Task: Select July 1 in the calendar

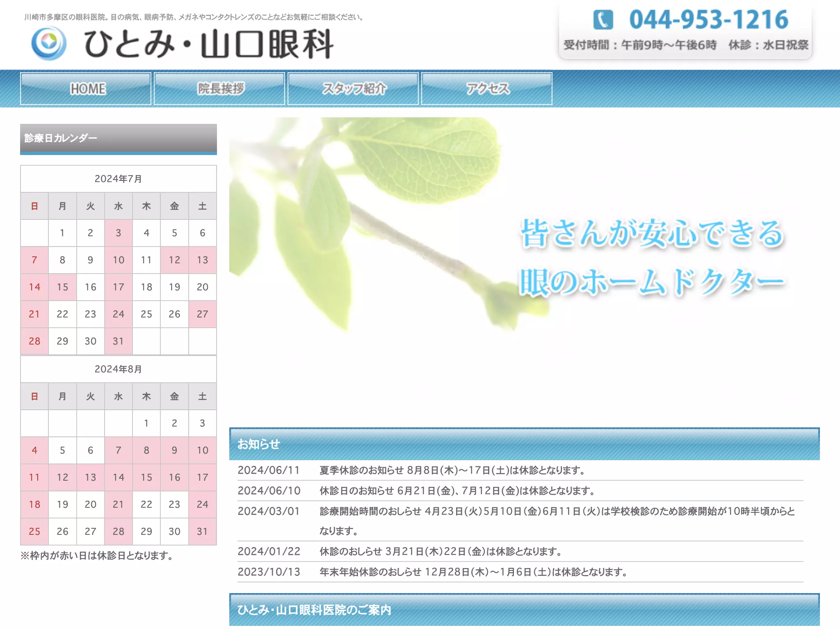Action: [62, 233]
